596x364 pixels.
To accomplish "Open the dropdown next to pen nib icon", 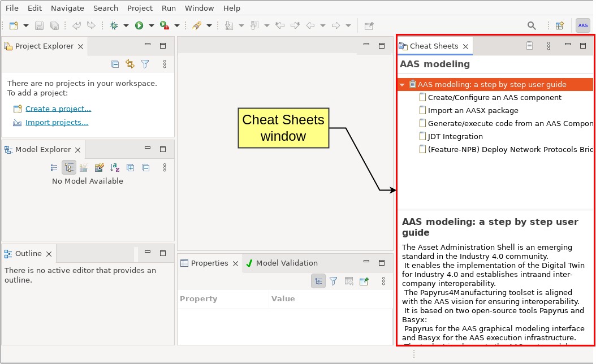I will click(x=209, y=26).
